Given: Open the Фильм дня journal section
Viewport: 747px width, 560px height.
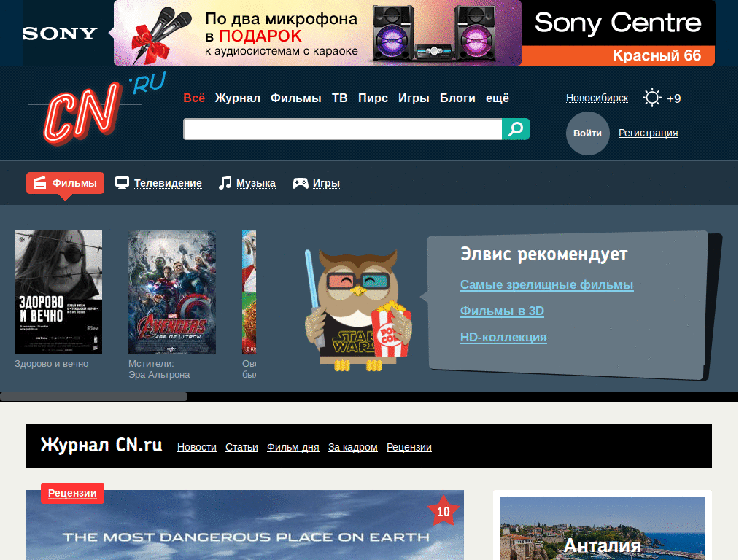Looking at the screenshot, I should coord(293,447).
